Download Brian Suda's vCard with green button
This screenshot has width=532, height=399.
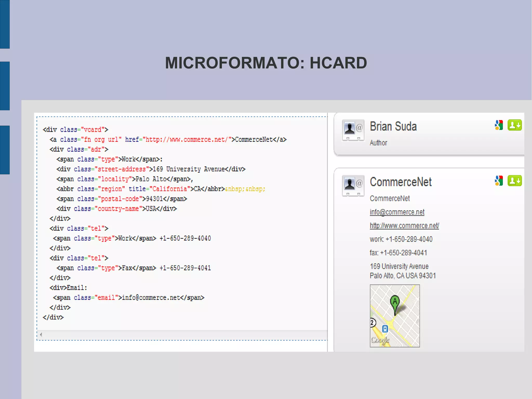[x=514, y=125]
